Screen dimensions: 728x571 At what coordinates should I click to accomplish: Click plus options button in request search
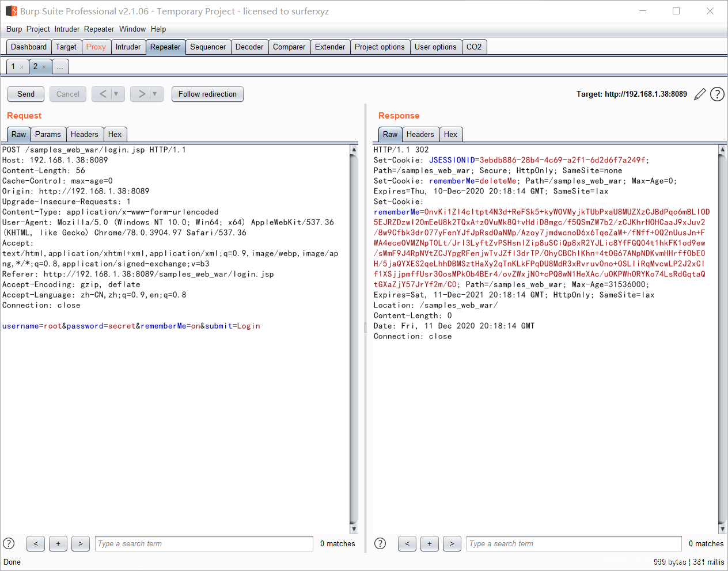click(x=58, y=543)
